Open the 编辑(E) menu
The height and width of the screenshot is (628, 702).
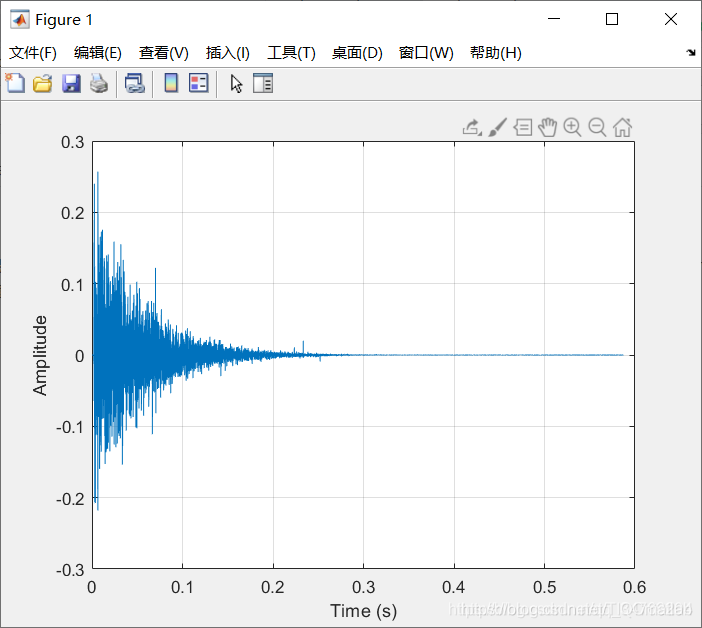pyautogui.click(x=98, y=53)
